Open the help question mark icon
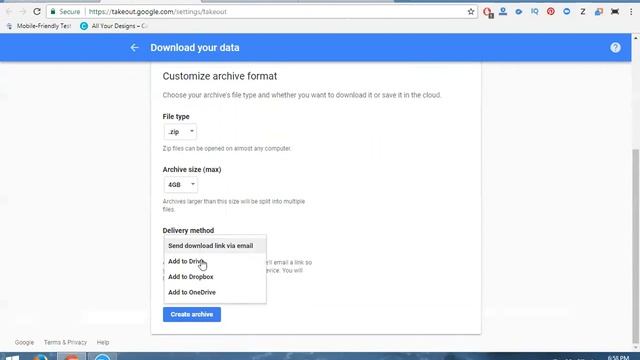Image resolution: width=640 pixels, height=360 pixels. [615, 48]
